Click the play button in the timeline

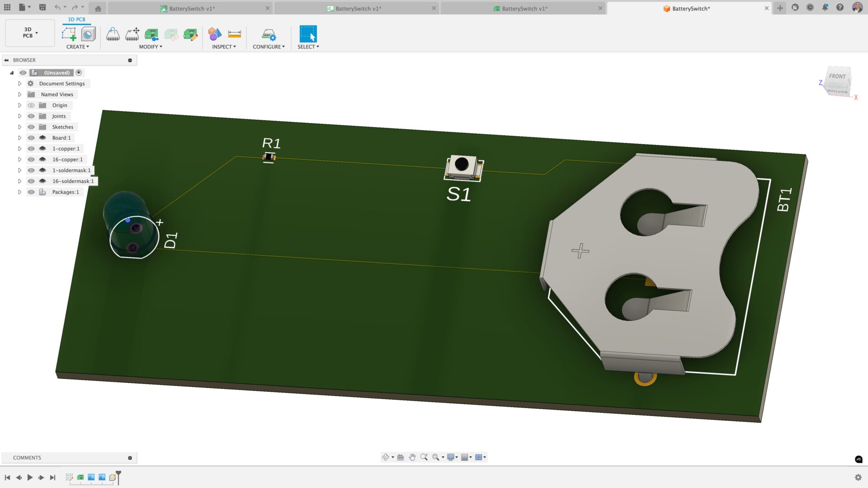pyautogui.click(x=30, y=477)
